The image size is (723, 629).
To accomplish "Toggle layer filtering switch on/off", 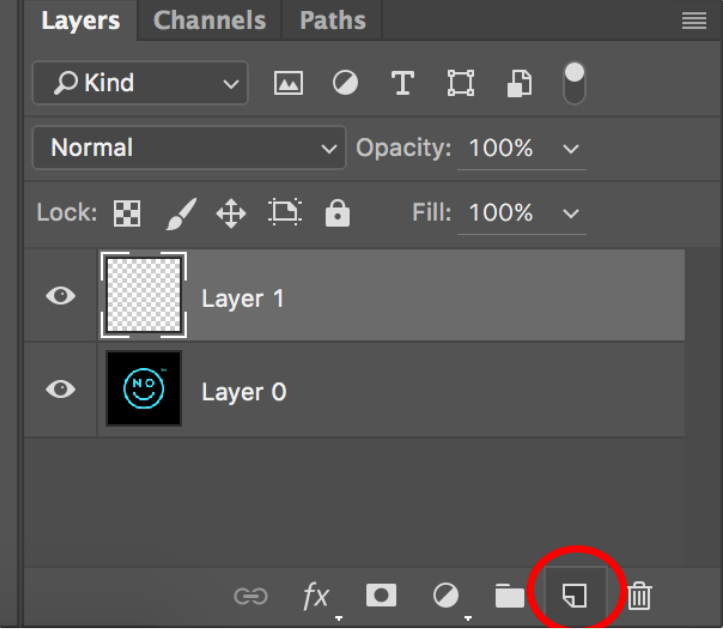I will click(x=574, y=83).
